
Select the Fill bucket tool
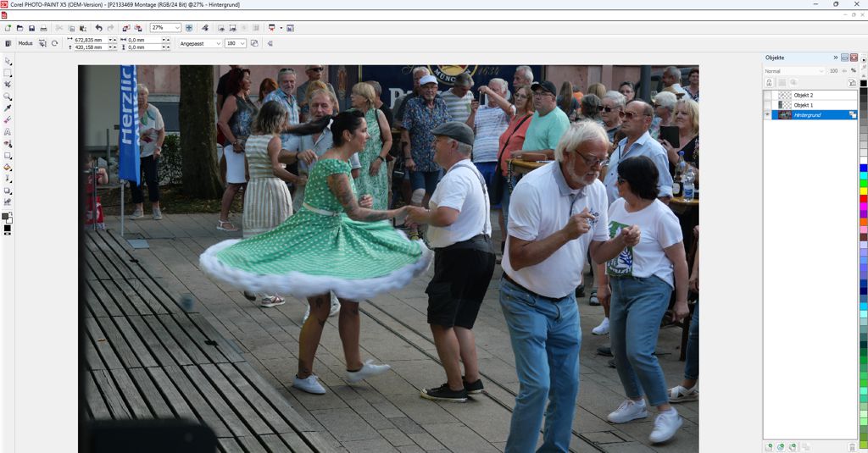click(8, 167)
